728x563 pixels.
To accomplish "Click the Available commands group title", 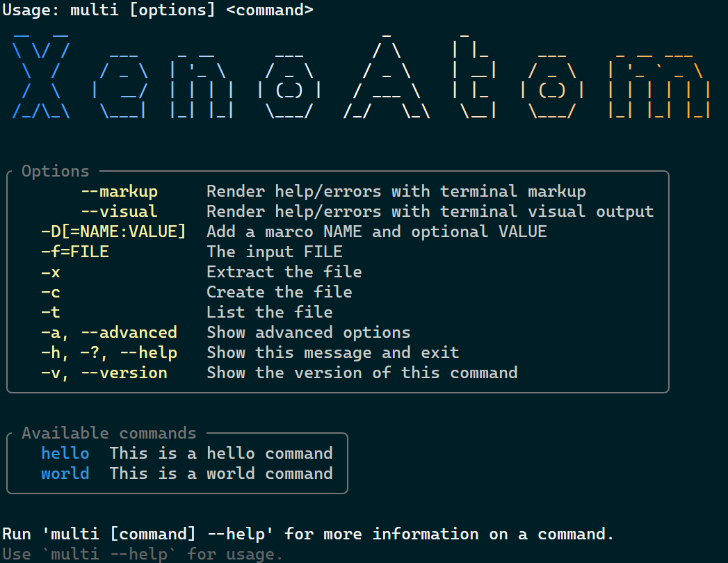I will pyautogui.click(x=109, y=433).
